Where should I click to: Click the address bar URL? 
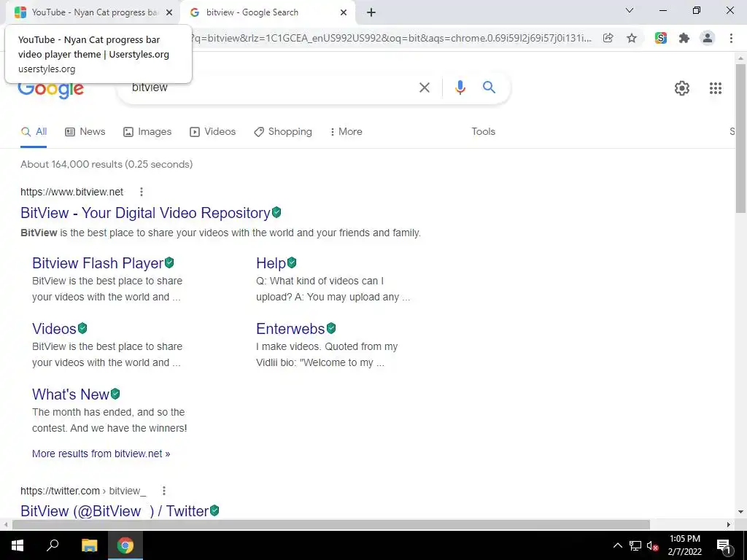tap(392, 38)
